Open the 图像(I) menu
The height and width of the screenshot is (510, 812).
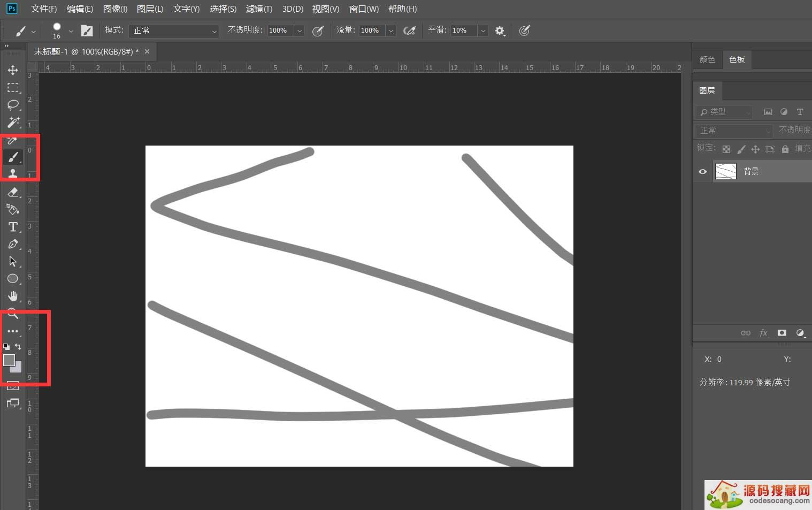click(115, 9)
